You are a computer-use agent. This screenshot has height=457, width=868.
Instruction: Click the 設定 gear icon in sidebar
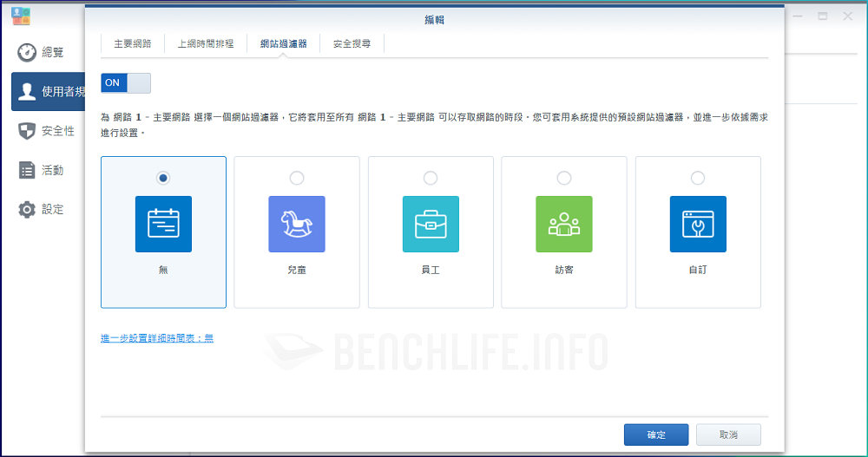point(27,210)
